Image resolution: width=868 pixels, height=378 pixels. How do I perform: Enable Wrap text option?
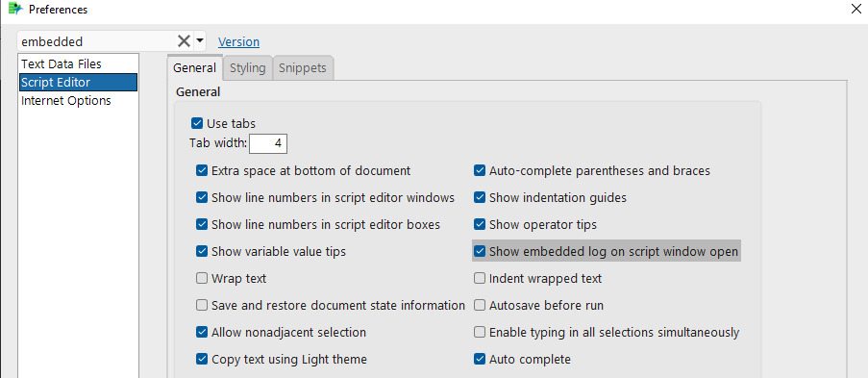point(202,278)
